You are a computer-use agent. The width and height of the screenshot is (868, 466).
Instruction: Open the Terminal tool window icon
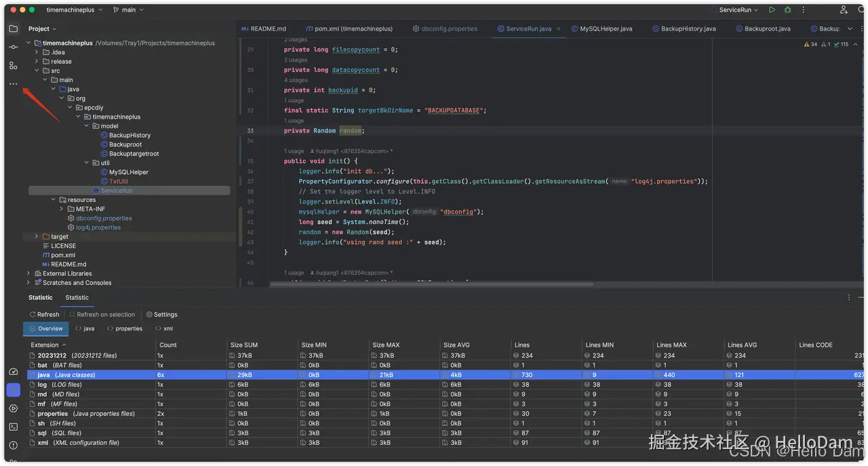13,427
